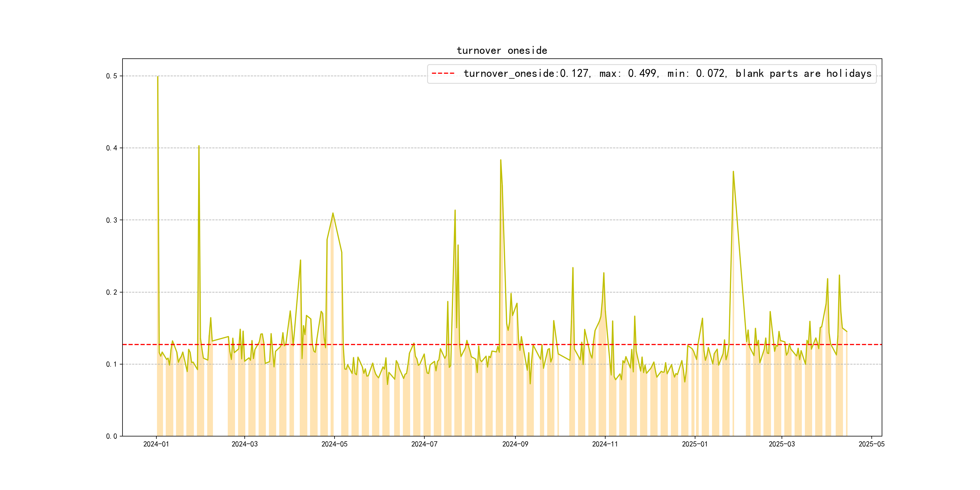980x490 pixels.
Task: Click the 2024-07 x-axis label
Action: (424, 444)
